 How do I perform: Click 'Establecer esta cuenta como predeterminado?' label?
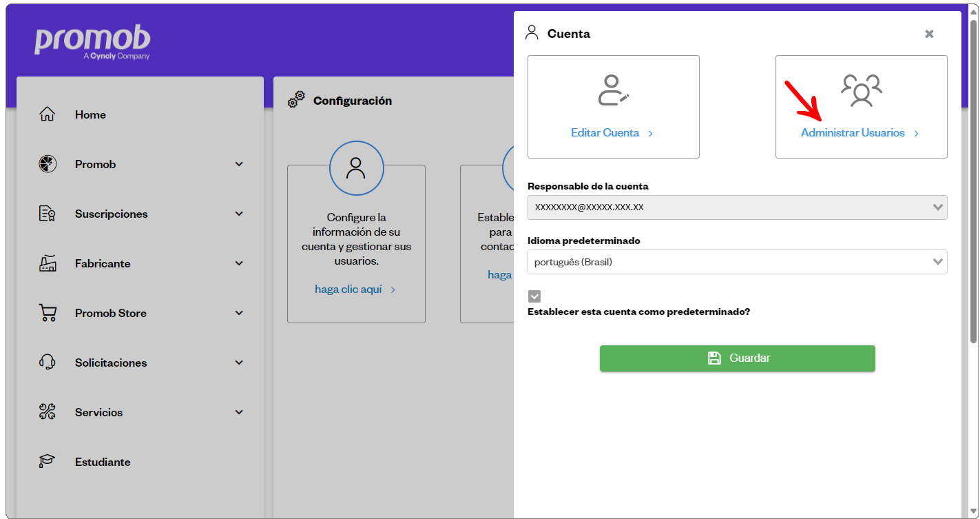638,312
